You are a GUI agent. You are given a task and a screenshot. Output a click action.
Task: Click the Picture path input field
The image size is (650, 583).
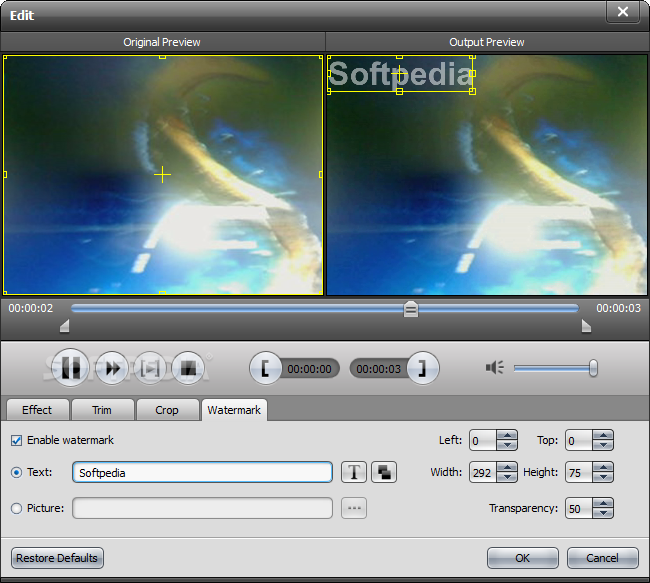point(202,508)
